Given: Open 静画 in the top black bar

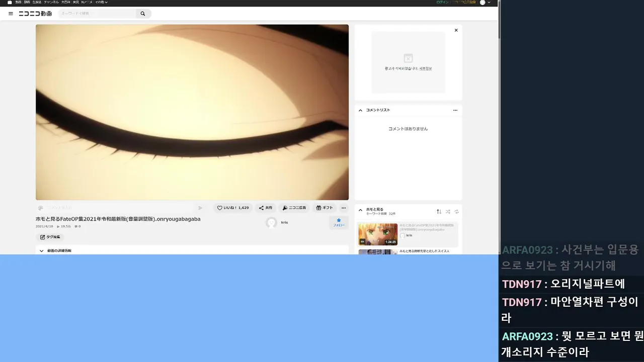Looking at the screenshot, I should 27,3.
